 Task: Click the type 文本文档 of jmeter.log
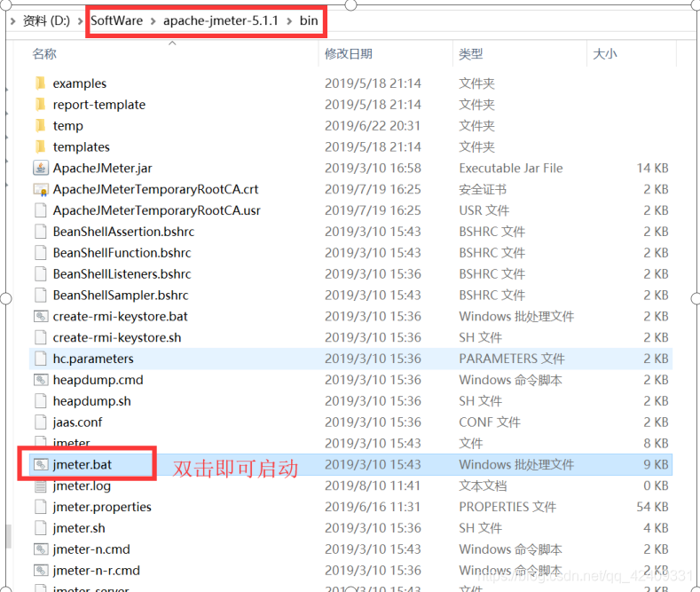(x=483, y=485)
